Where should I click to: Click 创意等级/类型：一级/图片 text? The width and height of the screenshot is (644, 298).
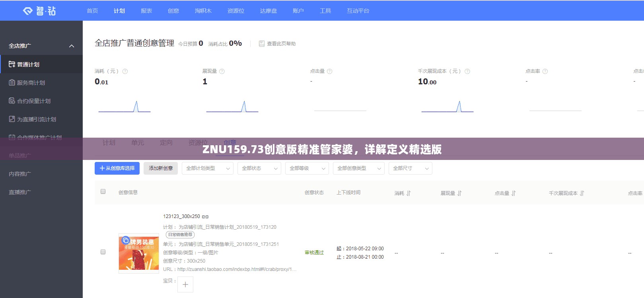coord(191,253)
